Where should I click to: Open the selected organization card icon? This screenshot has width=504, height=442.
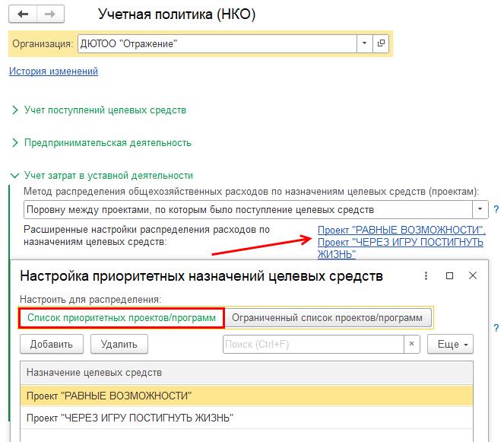(x=381, y=43)
